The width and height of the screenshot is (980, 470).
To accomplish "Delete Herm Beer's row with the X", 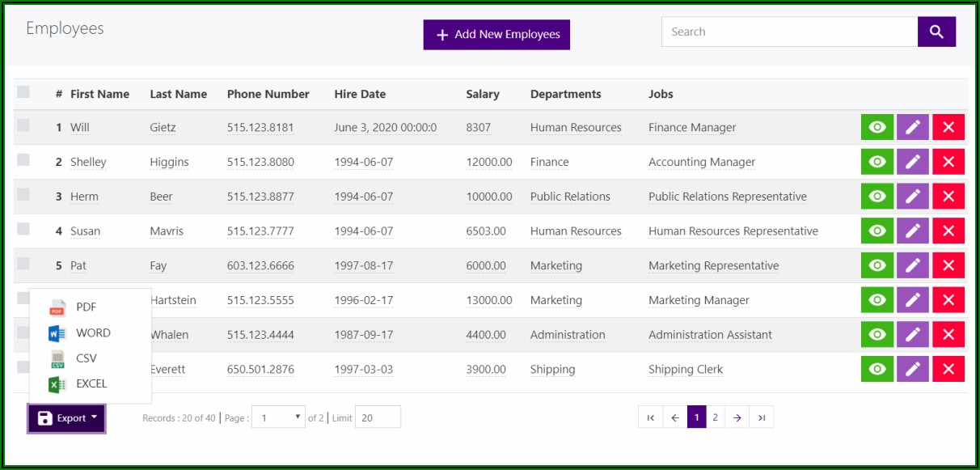I will click(948, 197).
